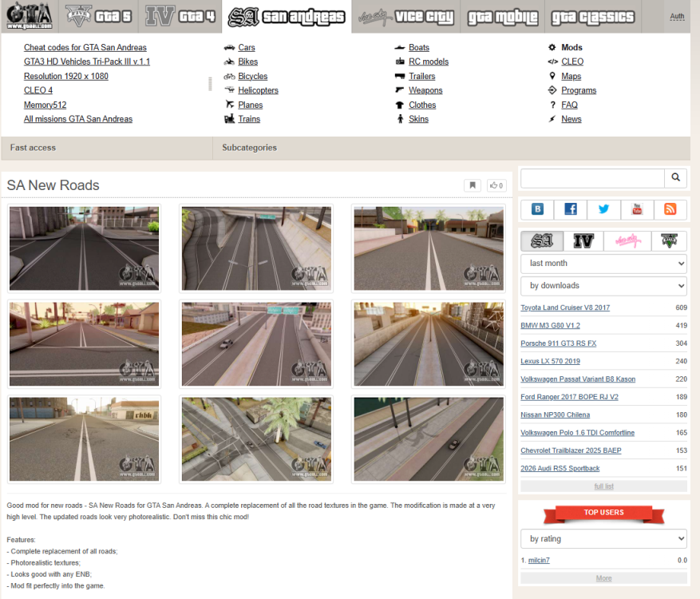Like the mod with the thumbs-up icon
This screenshot has height=599, width=700.
point(496,185)
